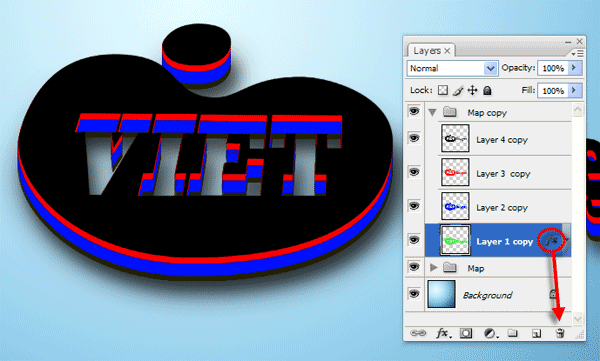Click the delete layer trash icon
This screenshot has width=600, height=361.
point(560,333)
